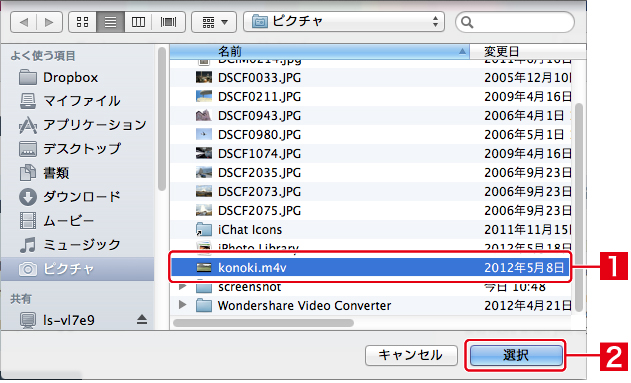Screen dimensions: 631x383
Task: Expand the screenshot folder triangle
Action: pyautogui.click(x=183, y=286)
